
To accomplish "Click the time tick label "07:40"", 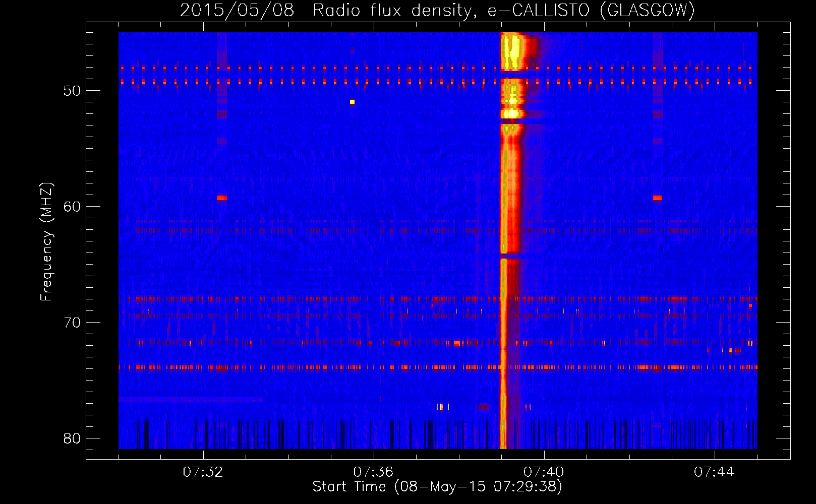I will pyautogui.click(x=544, y=472).
